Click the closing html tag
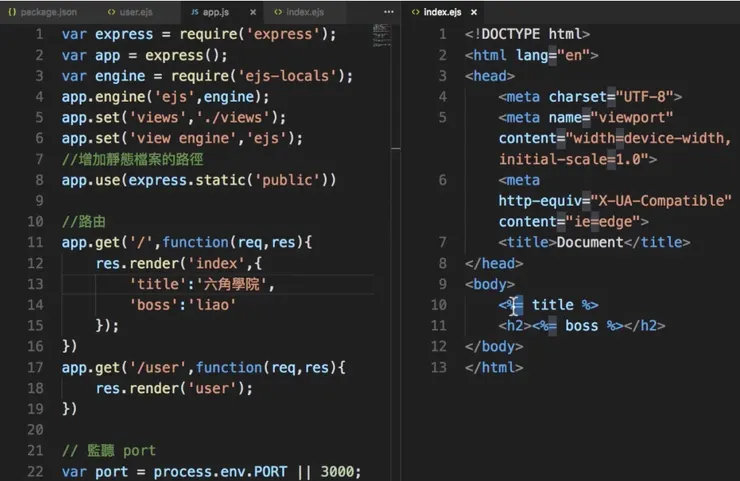The width and height of the screenshot is (740, 481). (x=494, y=367)
